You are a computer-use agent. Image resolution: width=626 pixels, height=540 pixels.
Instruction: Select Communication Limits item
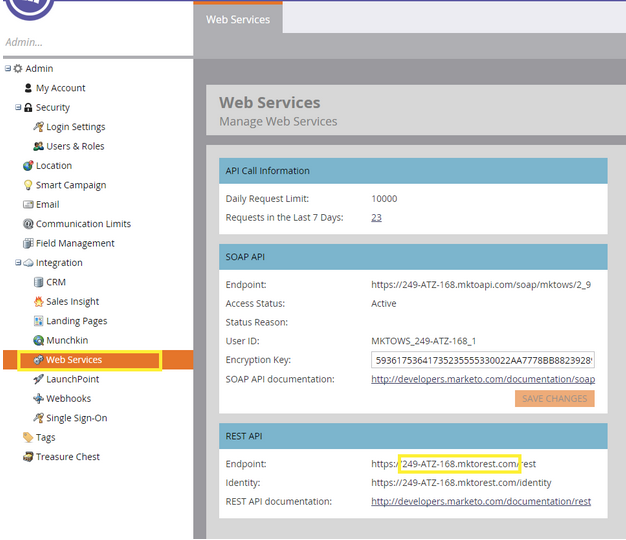[83, 224]
